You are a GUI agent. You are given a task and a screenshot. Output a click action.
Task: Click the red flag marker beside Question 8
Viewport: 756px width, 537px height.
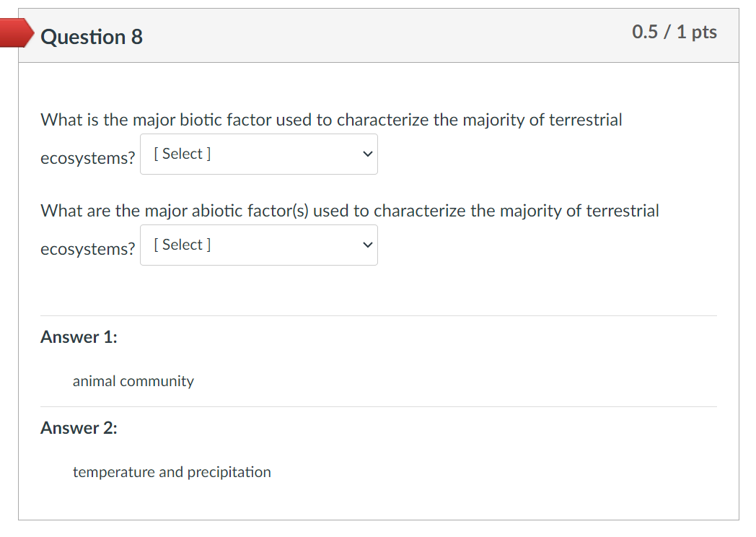coord(15,33)
